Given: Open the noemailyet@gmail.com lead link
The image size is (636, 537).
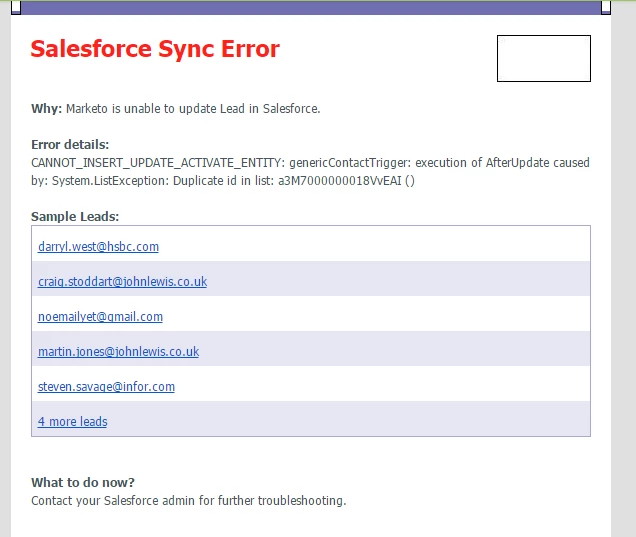Looking at the screenshot, I should 100,316.
